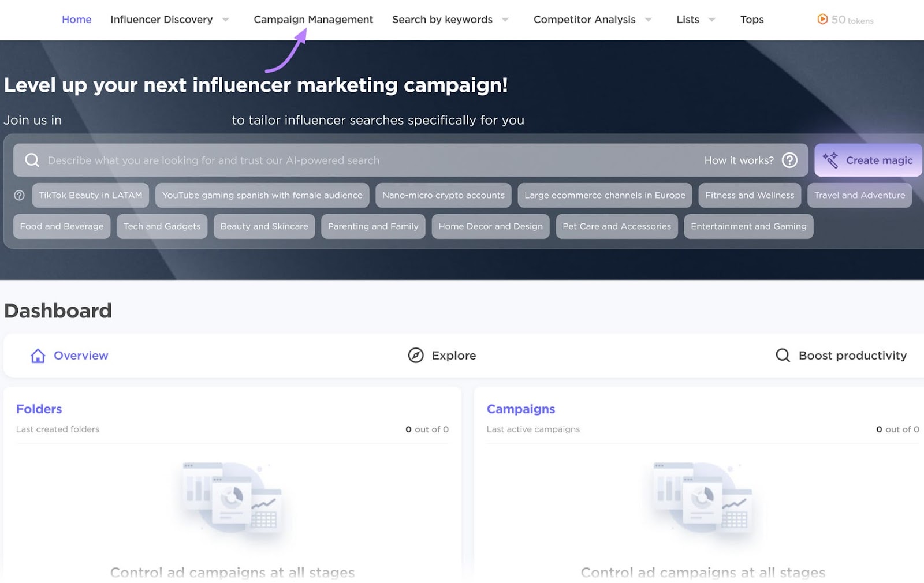
Task: Toggle the Tech and Gadgets filter chip
Action: (162, 226)
